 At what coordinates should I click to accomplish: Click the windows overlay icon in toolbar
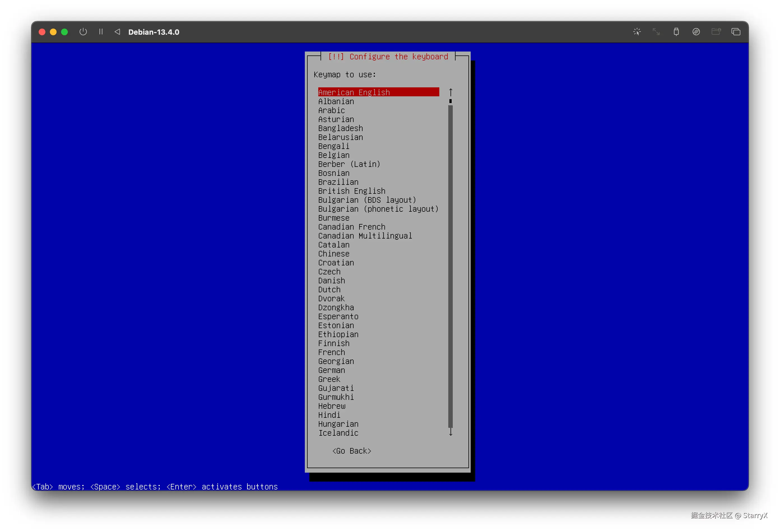736,32
